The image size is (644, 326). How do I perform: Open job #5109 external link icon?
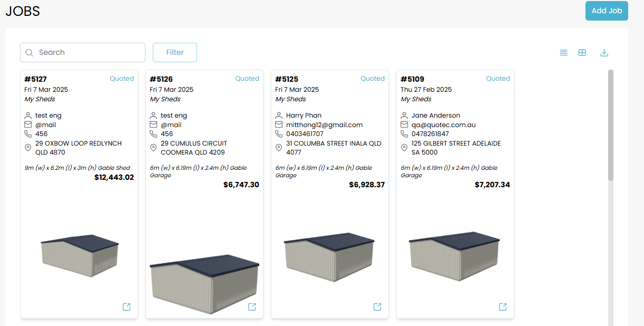[503, 307]
